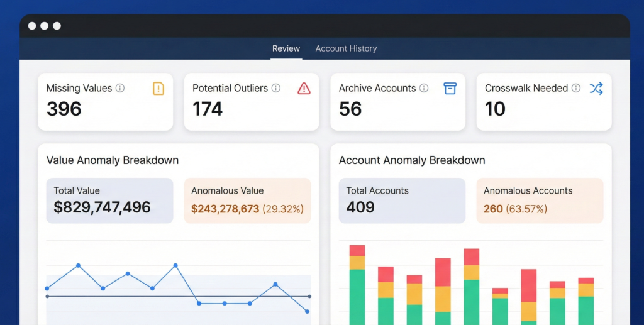
Task: Click info icon beside Archive Accounts
Action: [424, 89]
